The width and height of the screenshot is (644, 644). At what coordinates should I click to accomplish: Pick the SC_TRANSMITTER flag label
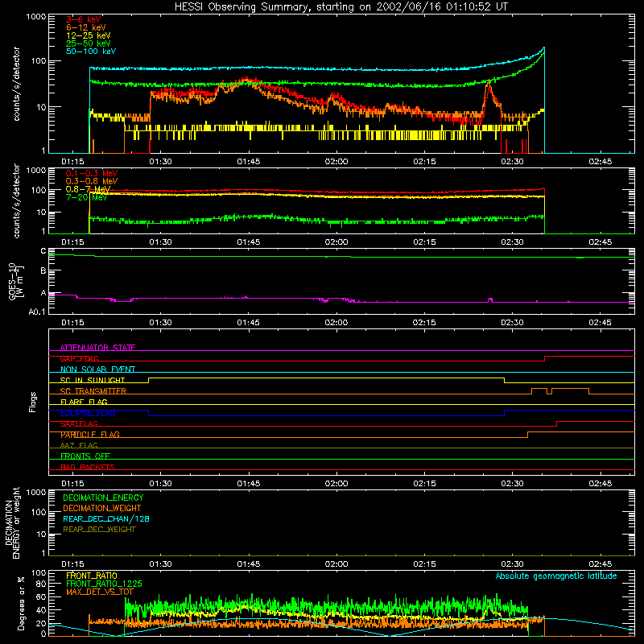click(93, 391)
